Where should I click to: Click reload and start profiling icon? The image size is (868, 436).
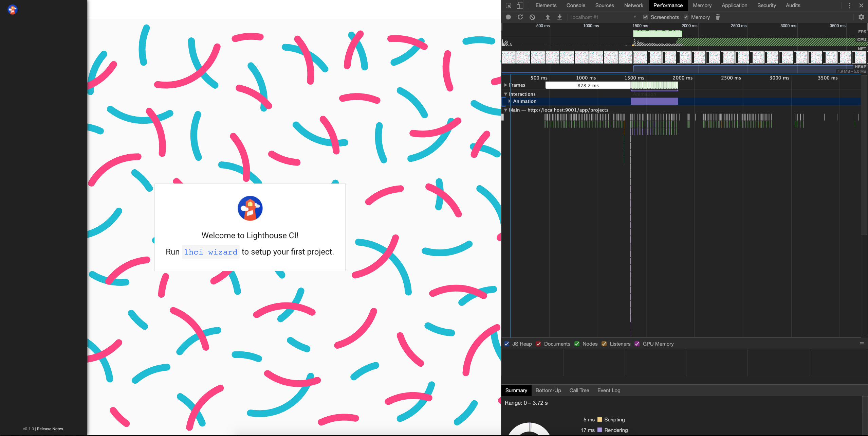tap(520, 17)
